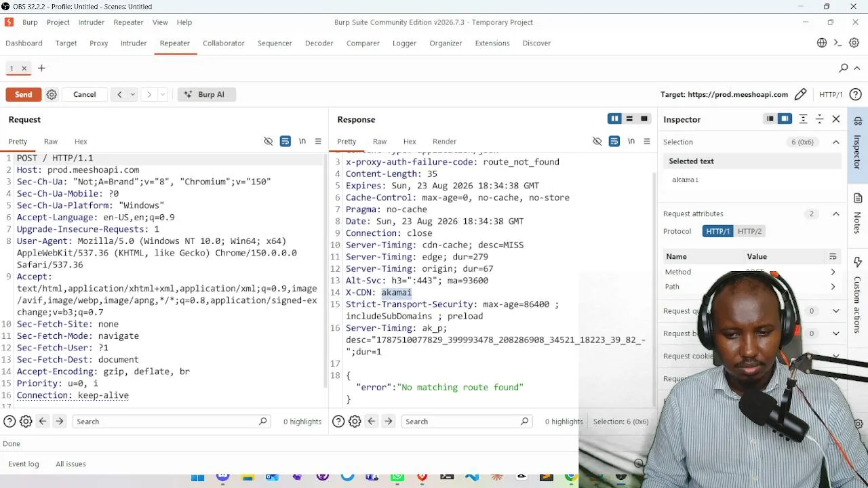This screenshot has width=868, height=488.
Task: Expand the Request body parameters section
Action: [x=836, y=333]
